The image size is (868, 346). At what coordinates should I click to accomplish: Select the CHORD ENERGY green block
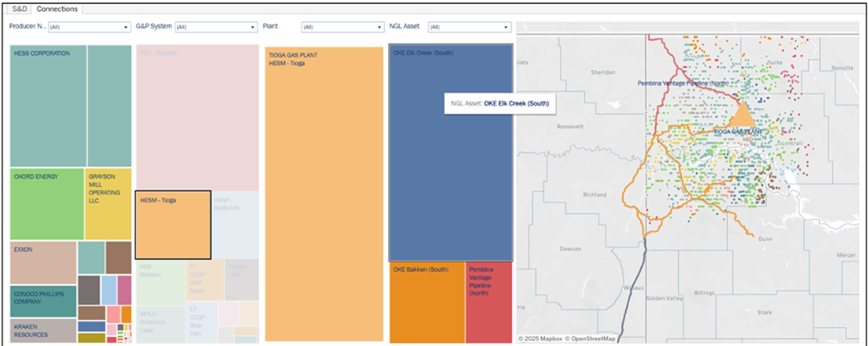click(47, 204)
